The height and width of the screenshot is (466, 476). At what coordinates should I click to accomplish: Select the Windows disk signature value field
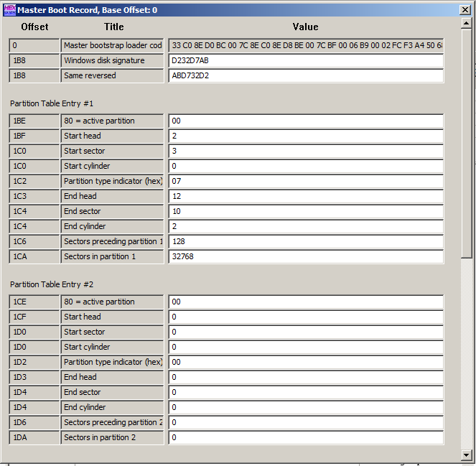[306, 60]
